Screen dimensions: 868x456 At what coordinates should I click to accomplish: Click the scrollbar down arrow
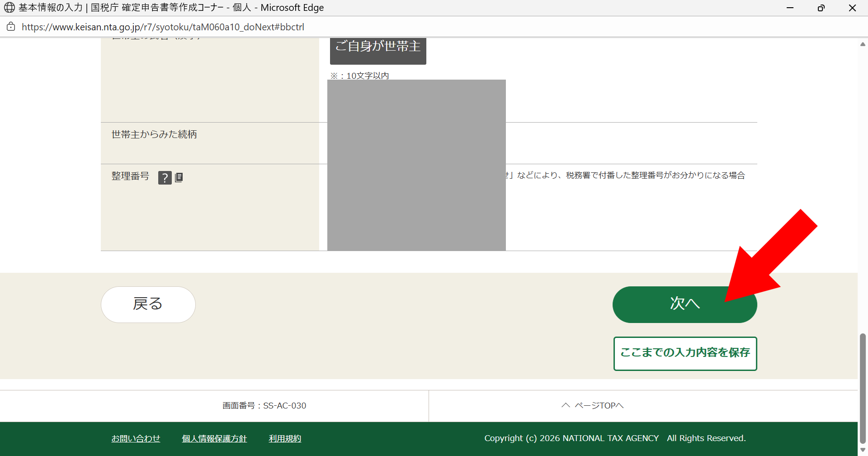(863, 450)
